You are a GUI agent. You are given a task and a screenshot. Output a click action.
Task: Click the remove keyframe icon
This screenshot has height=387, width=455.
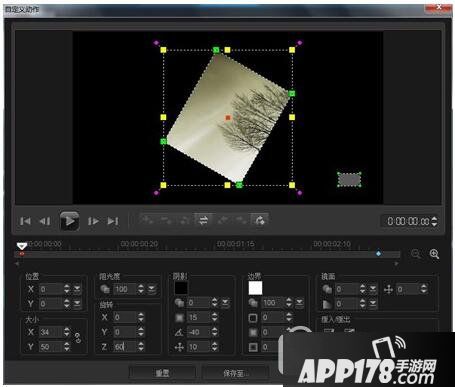165,220
